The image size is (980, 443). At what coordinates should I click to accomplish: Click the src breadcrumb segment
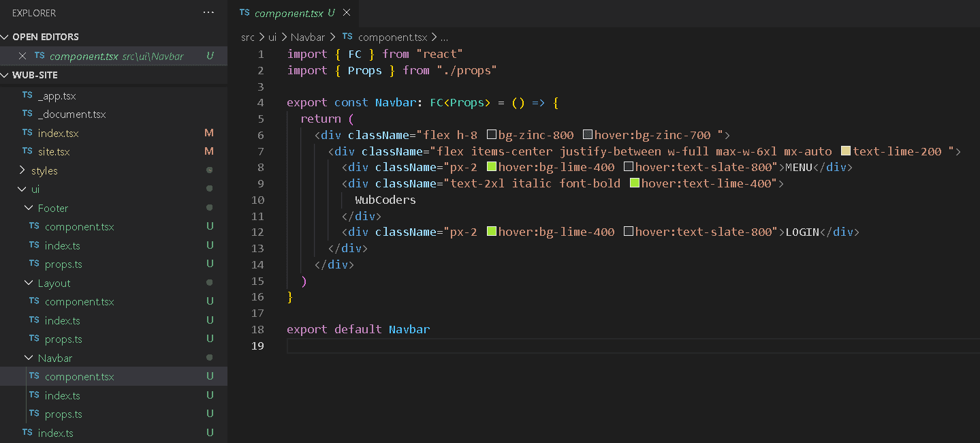(248, 37)
